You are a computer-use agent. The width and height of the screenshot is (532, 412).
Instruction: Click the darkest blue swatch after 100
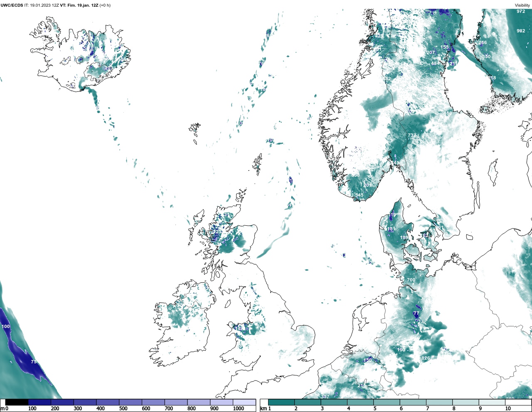[39, 402]
